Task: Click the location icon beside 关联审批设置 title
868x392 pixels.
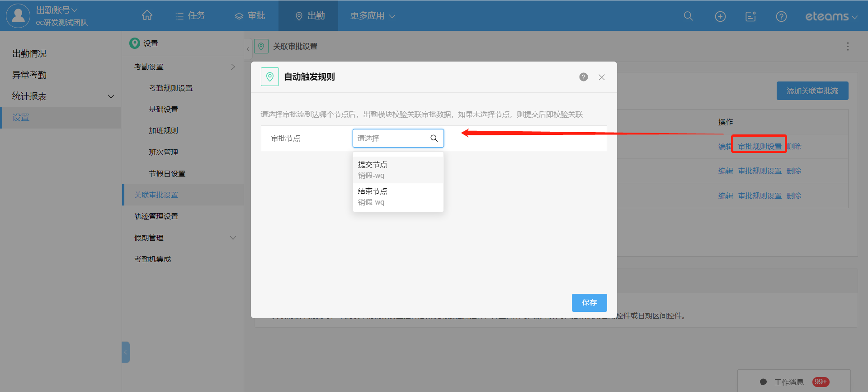Action: point(261,46)
